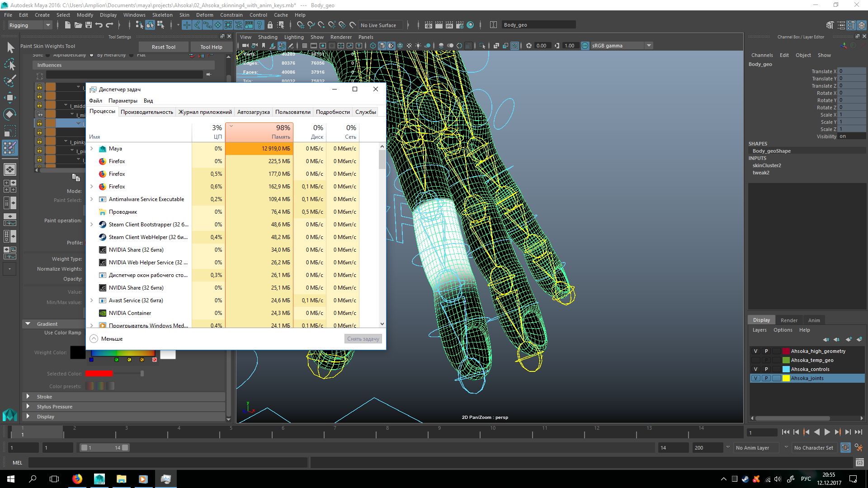Select the Lasso selection tool
Image resolution: width=868 pixels, height=488 pixels.
click(x=9, y=64)
